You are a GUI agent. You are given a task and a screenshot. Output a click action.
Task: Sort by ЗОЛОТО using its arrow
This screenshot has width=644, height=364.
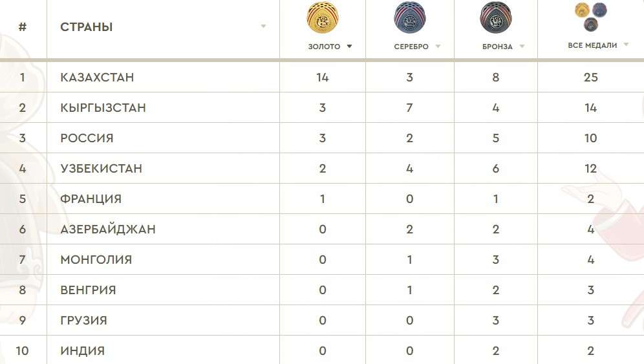pos(349,47)
